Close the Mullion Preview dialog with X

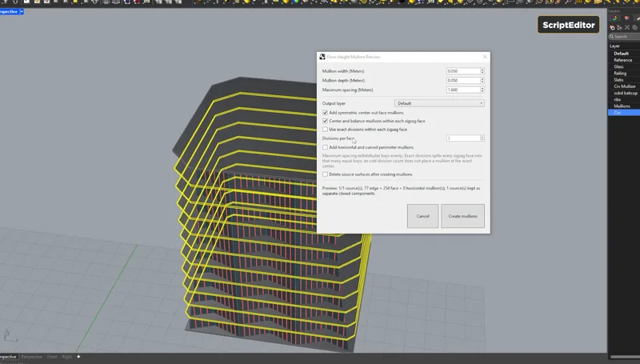(x=485, y=57)
